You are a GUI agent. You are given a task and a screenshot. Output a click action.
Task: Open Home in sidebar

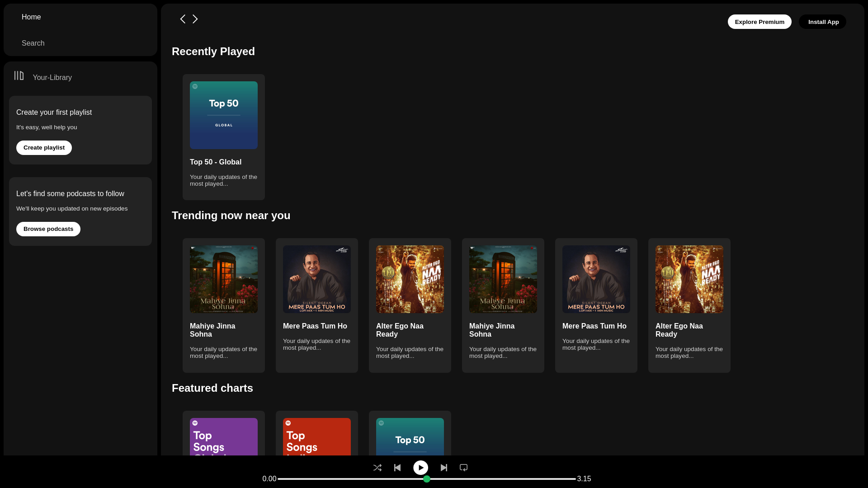tap(31, 17)
